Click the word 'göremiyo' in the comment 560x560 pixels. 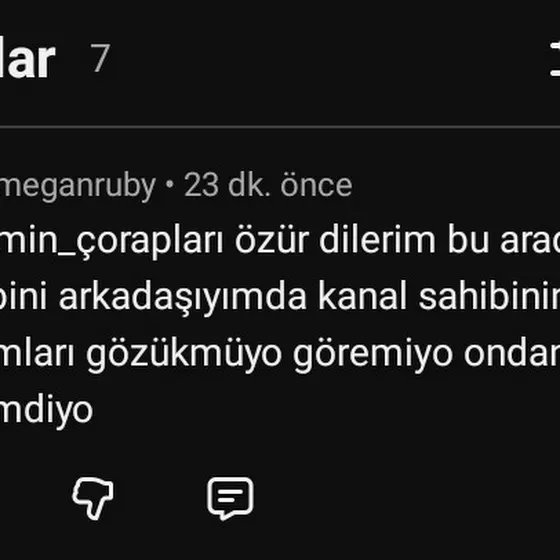pos(373,355)
